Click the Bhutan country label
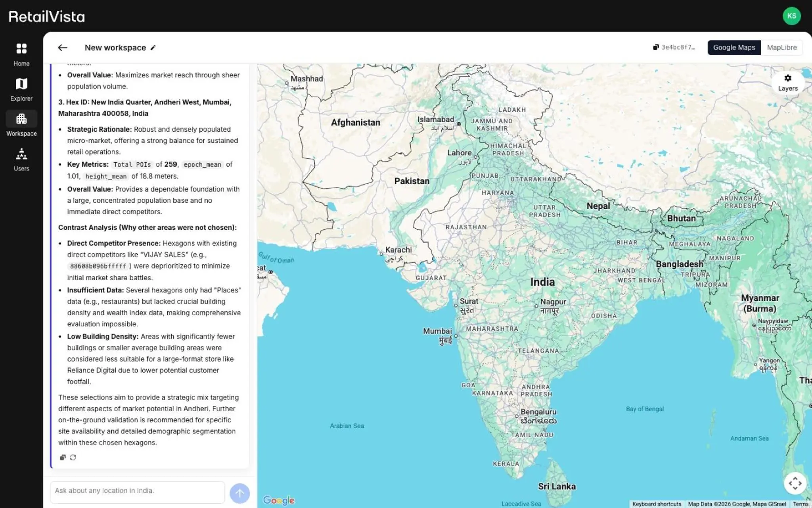 (x=681, y=218)
